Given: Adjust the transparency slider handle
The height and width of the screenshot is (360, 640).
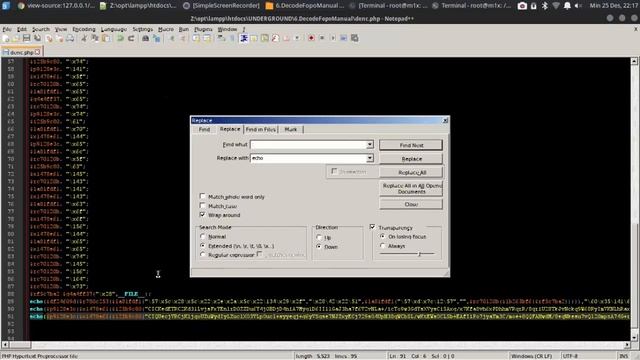Looking at the screenshot, I should (x=419, y=254).
